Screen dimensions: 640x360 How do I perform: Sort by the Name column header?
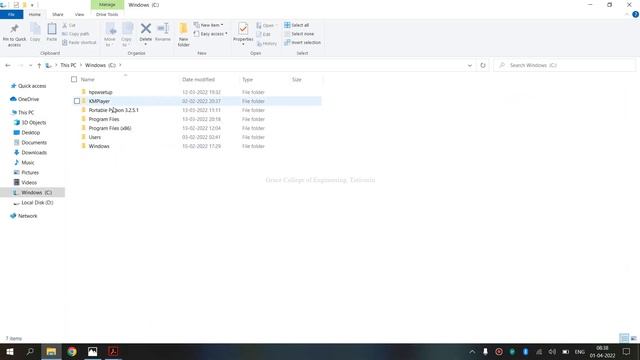[x=87, y=80]
